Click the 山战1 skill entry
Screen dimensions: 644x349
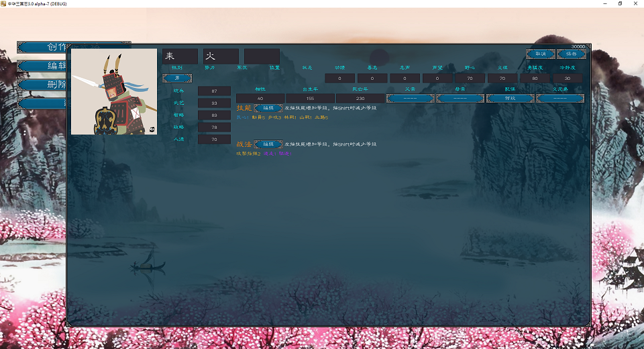(x=306, y=117)
